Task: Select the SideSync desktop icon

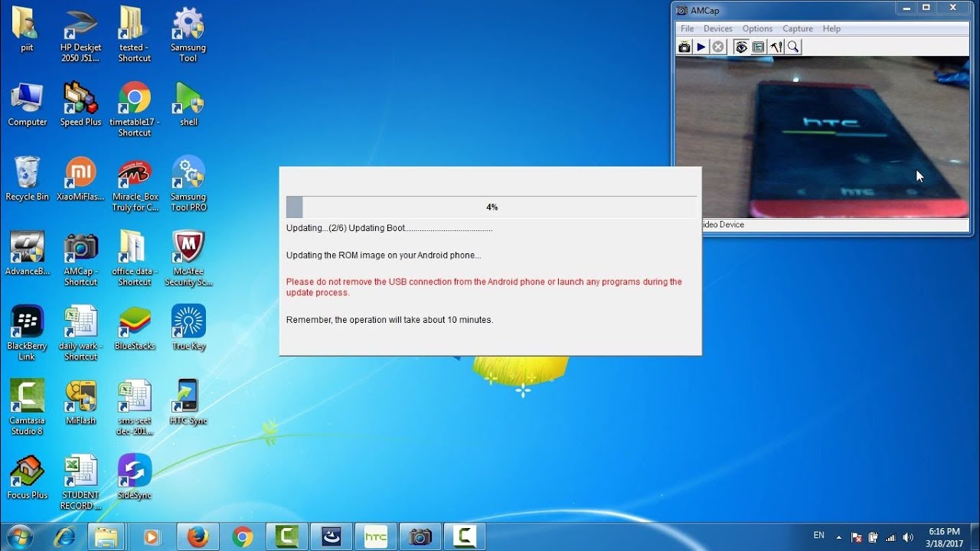Action: click(134, 477)
